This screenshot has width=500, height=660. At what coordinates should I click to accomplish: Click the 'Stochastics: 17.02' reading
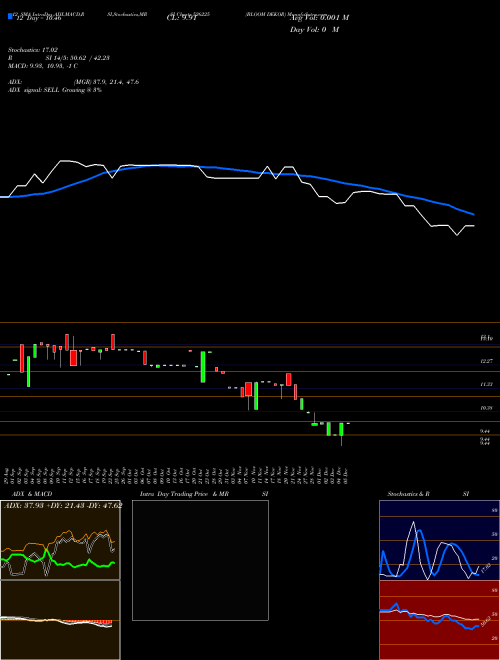[x=32, y=50]
